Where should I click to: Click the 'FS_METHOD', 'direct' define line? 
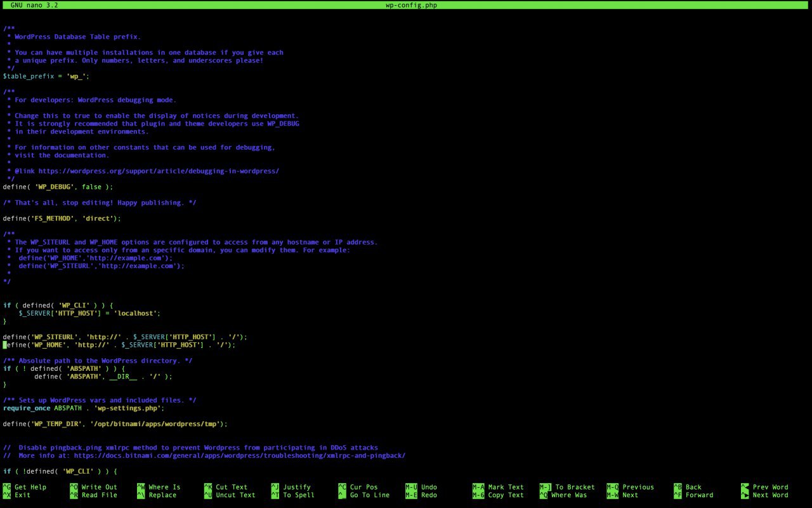tap(62, 218)
